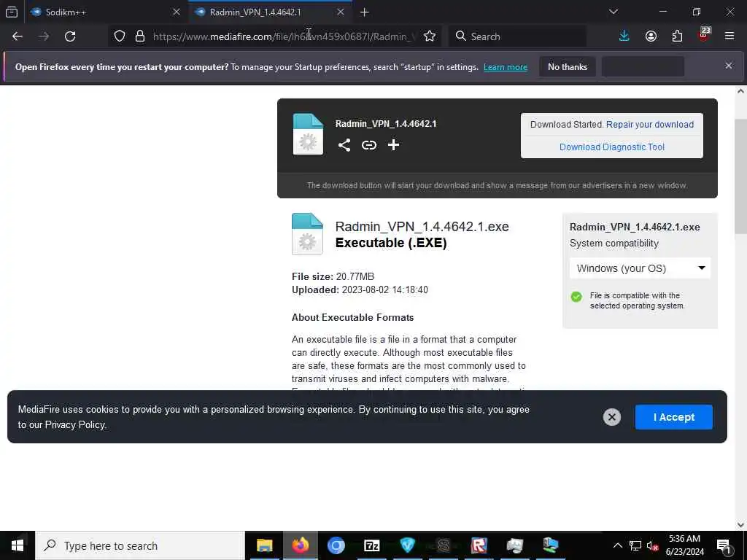Click the muted speaker volume tray icon
The image size is (747, 560).
(x=652, y=545)
